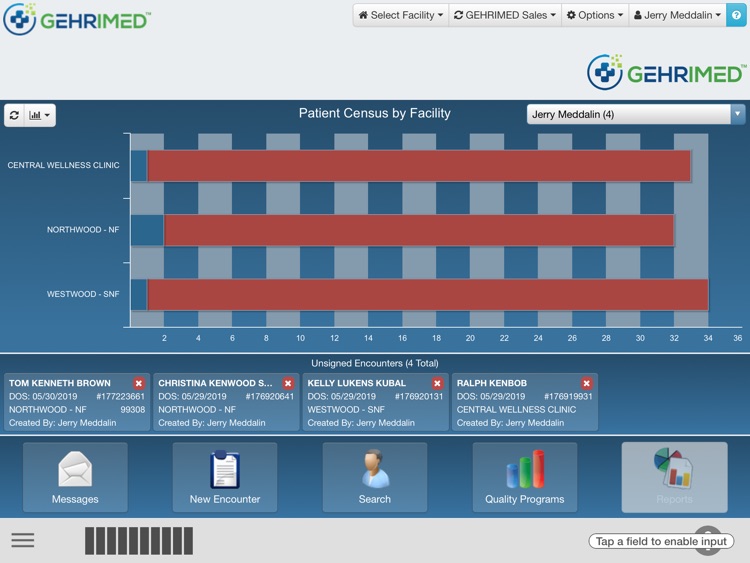Screen dimensions: 750x563
Task: Open the help question mark icon
Action: (736, 15)
